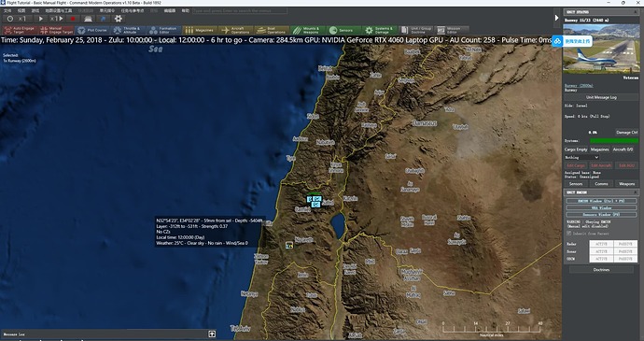Viewport: 644px width, 341px height.
Task: Click the ship/base icon in the toolbar
Action: [x=88, y=19]
